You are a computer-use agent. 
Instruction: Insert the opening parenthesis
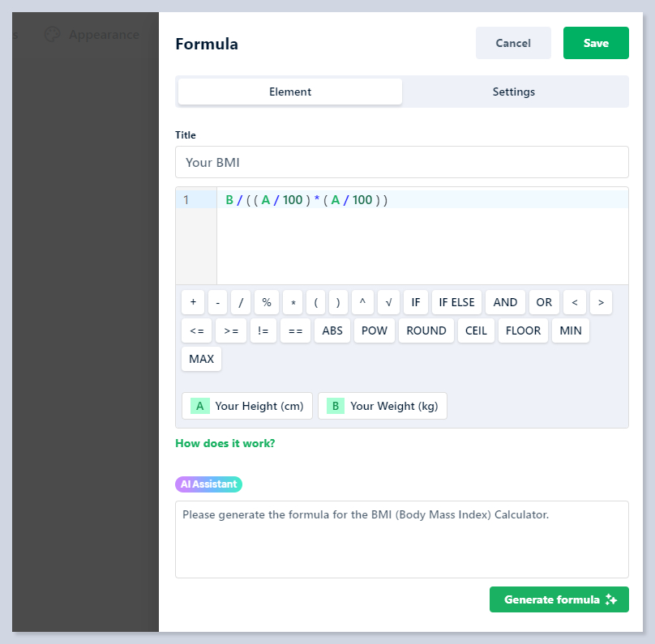pos(315,302)
